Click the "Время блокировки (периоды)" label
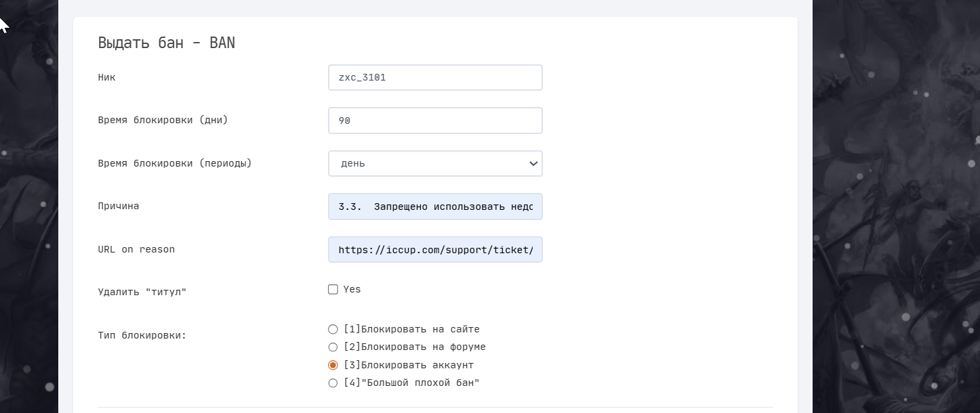Image resolution: width=980 pixels, height=413 pixels. click(174, 163)
